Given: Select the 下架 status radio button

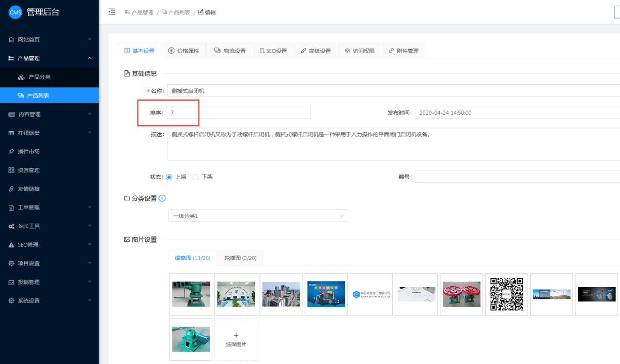Looking at the screenshot, I should coord(195,177).
